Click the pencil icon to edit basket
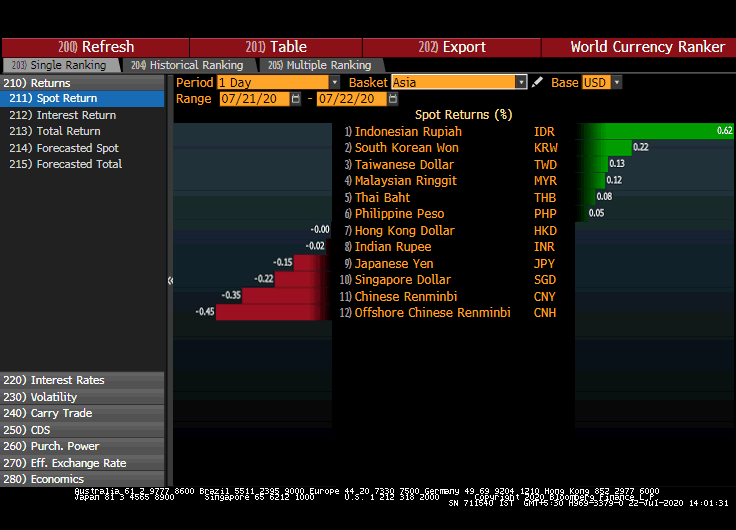 [538, 83]
